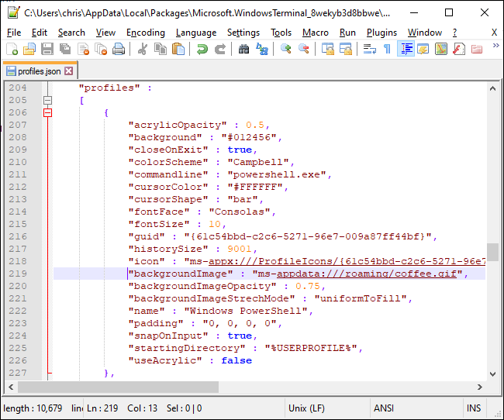Close the profiles.json tab
Viewport: 504px width, 420px height.
(69, 71)
